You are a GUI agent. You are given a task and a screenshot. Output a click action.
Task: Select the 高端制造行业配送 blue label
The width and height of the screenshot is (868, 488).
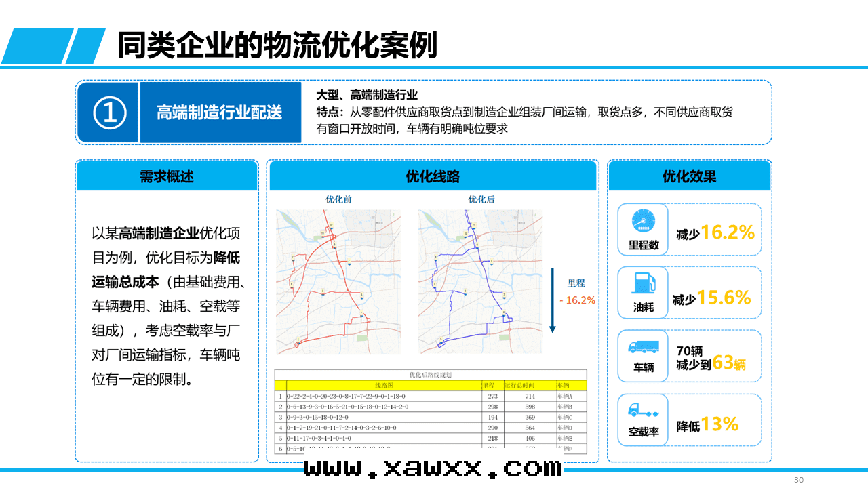pyautogui.click(x=220, y=113)
